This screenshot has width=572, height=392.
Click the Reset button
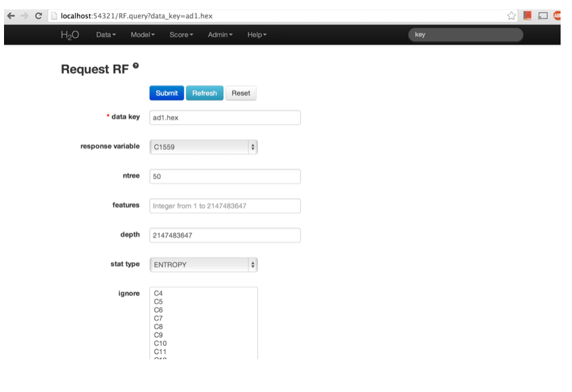pos(240,94)
